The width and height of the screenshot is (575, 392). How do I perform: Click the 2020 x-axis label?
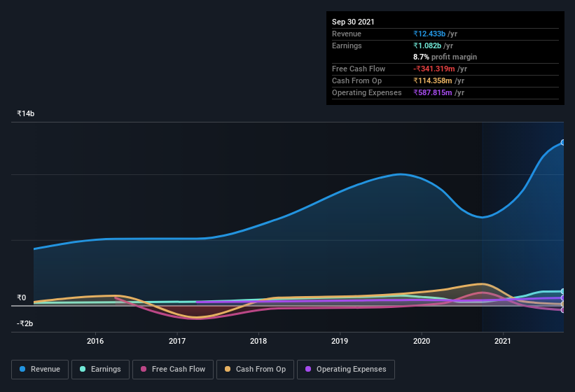pos(422,341)
